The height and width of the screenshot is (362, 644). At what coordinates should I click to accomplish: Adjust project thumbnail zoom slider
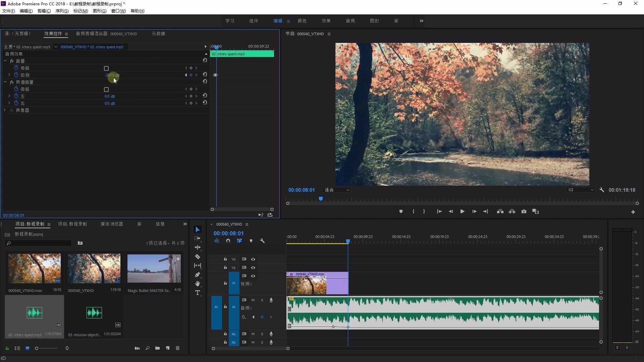click(x=37, y=348)
